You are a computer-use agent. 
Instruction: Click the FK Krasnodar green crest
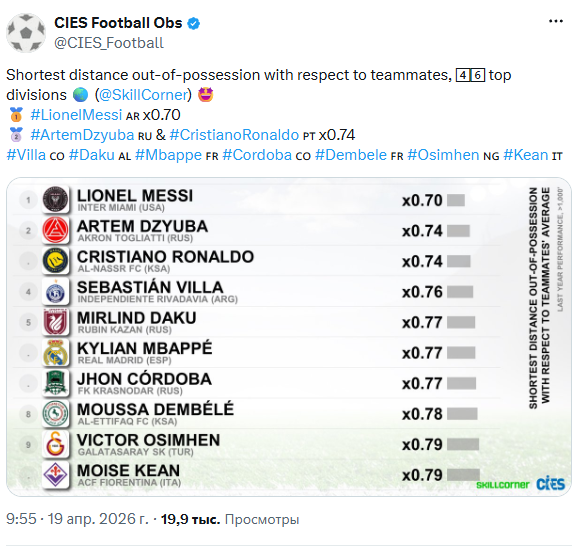[x=55, y=383]
